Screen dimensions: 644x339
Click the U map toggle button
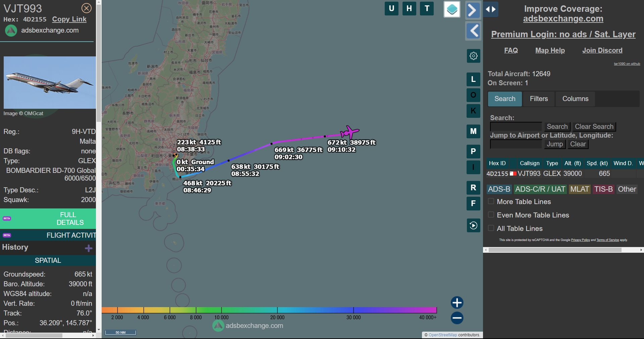(391, 9)
